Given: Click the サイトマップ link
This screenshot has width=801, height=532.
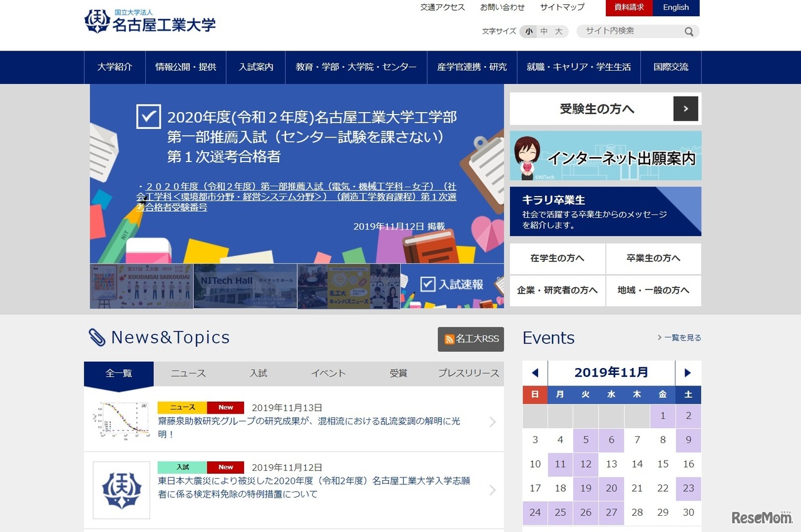Looking at the screenshot, I should [562, 8].
